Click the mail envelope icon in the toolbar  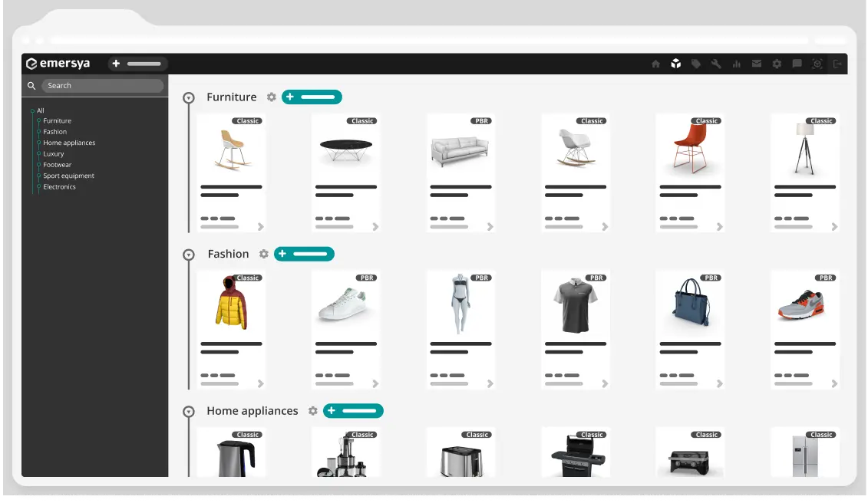pos(757,64)
